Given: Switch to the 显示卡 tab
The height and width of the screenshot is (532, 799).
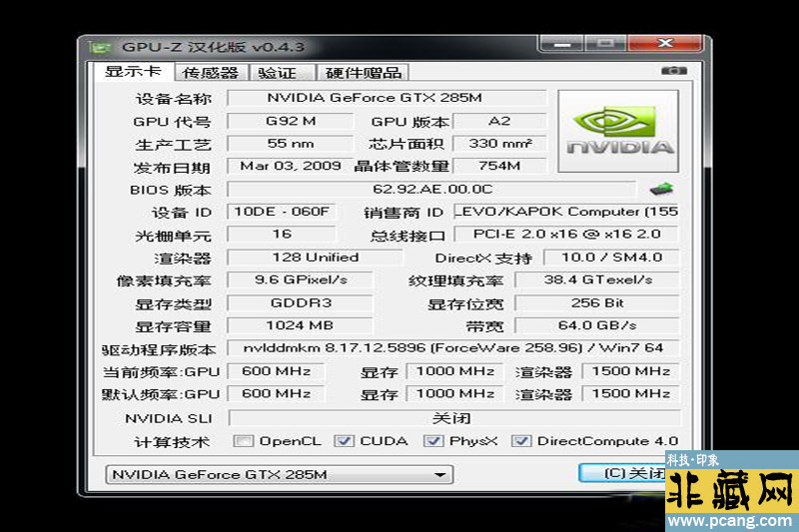Looking at the screenshot, I should point(134,71).
